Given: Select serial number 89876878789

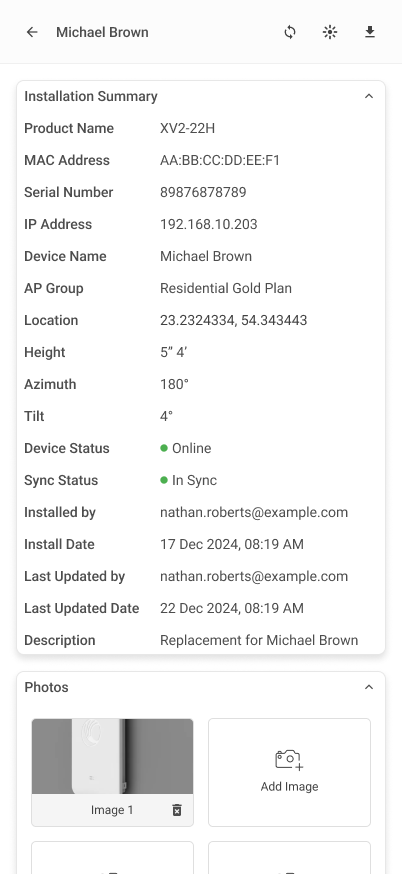Looking at the screenshot, I should [203, 192].
